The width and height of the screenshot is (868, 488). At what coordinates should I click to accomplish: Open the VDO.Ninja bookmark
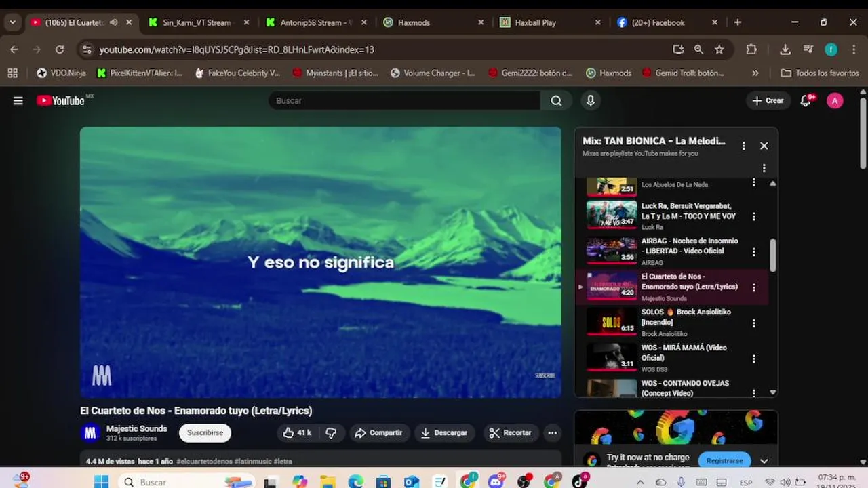[61, 73]
